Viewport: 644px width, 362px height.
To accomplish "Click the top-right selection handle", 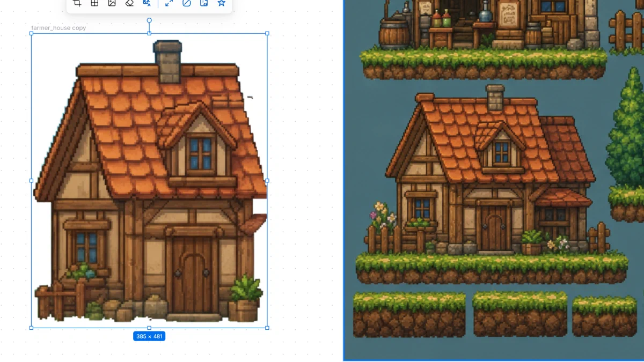I will click(x=267, y=33).
